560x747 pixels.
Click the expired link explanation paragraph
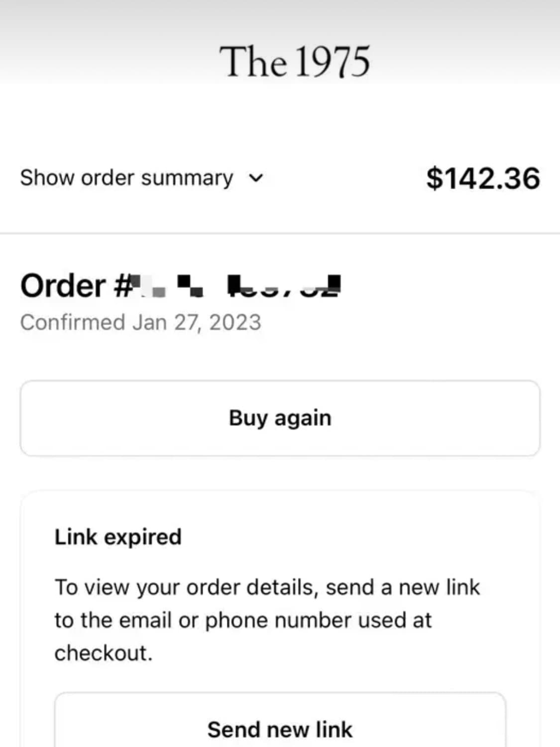tap(267, 620)
